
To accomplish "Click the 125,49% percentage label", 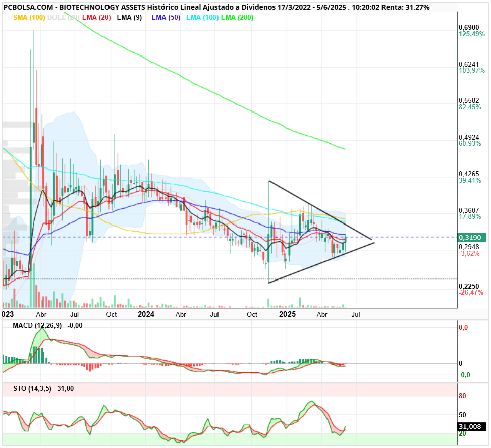I will coord(472,34).
